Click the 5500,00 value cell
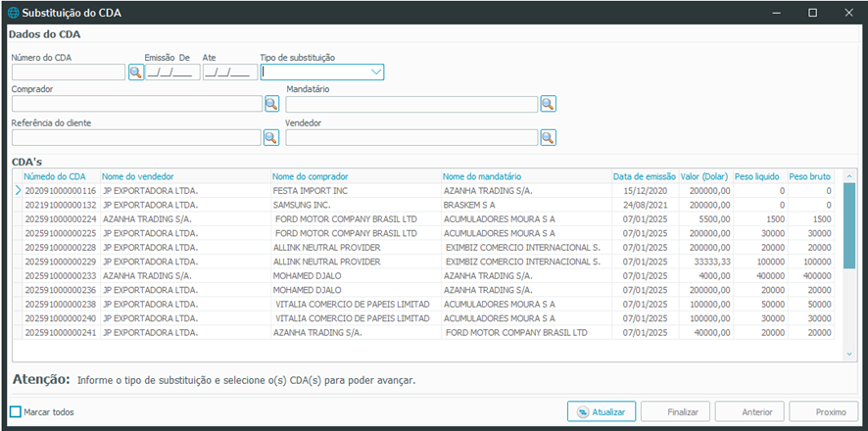868x431 pixels. pyautogui.click(x=705, y=219)
